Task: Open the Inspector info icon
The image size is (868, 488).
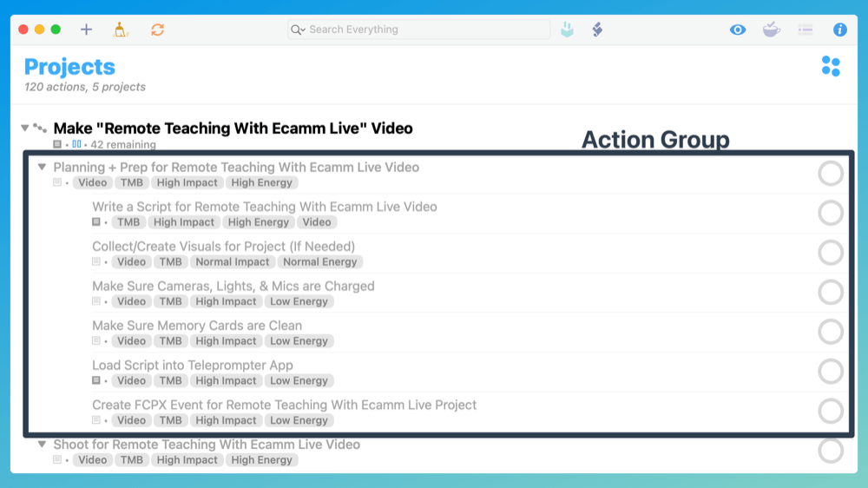Action: [x=839, y=30]
